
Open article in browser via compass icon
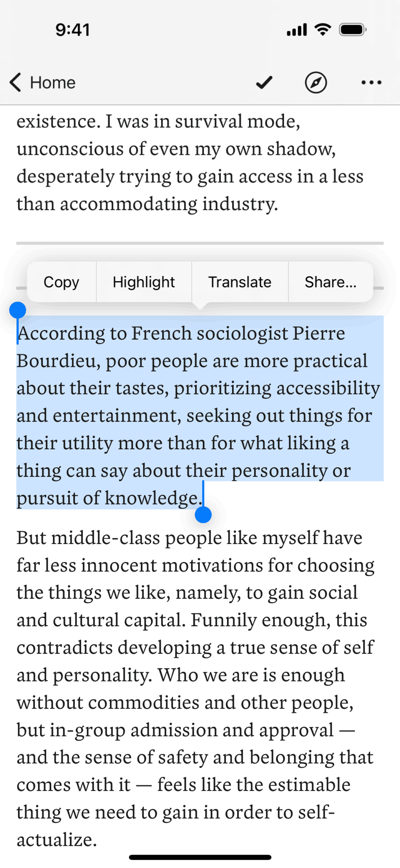[316, 83]
